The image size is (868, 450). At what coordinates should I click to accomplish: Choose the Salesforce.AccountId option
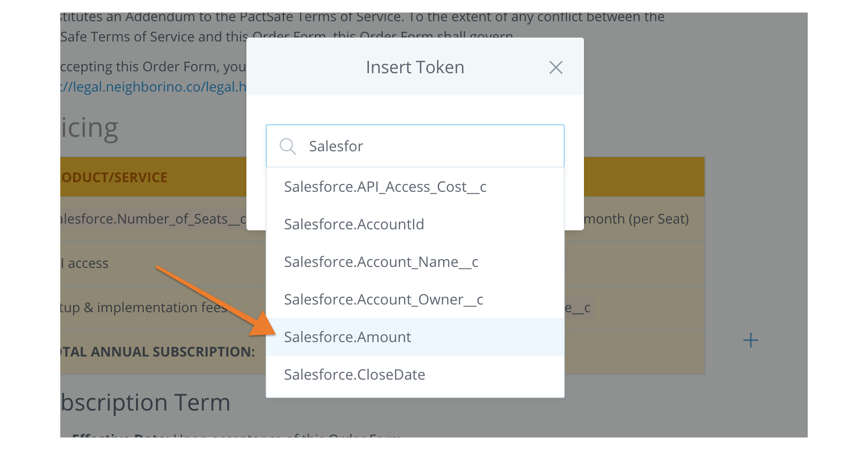(x=354, y=225)
